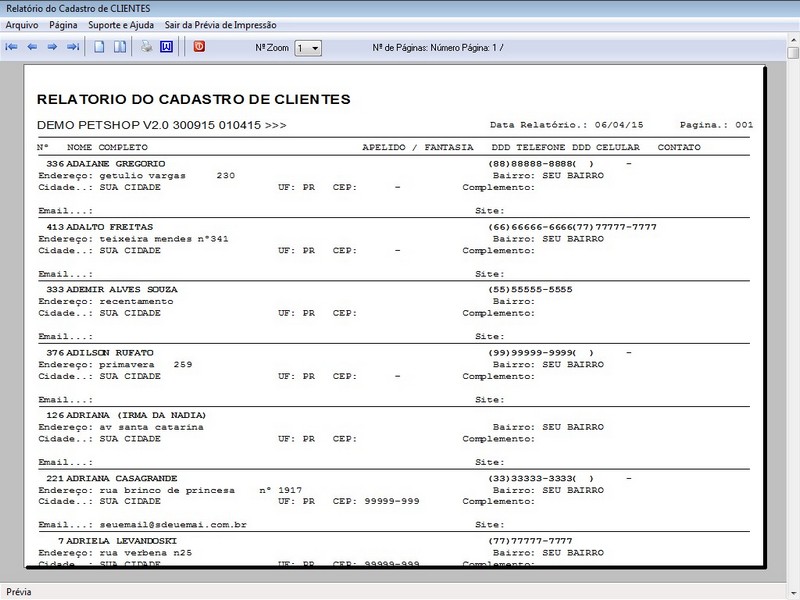The height and width of the screenshot is (600, 800).
Task: Click email seuemail@sdeuemai.com.br
Action: coord(173,524)
